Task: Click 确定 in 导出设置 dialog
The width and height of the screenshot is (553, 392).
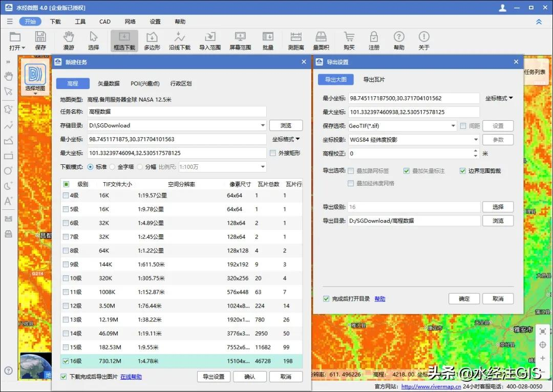Action: pyautogui.click(x=464, y=298)
